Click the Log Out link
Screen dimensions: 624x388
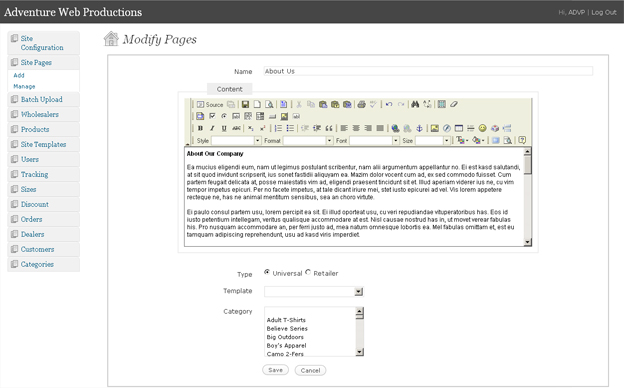(604, 12)
